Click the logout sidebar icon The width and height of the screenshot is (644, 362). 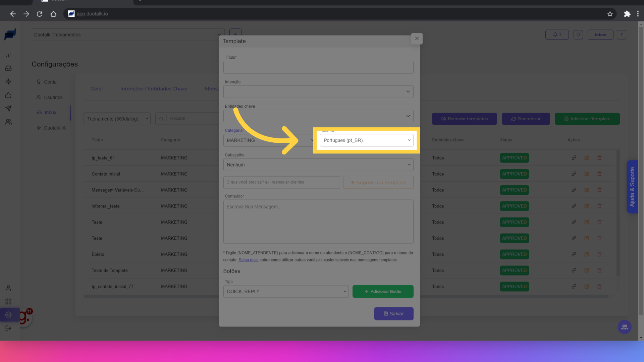(x=8, y=328)
